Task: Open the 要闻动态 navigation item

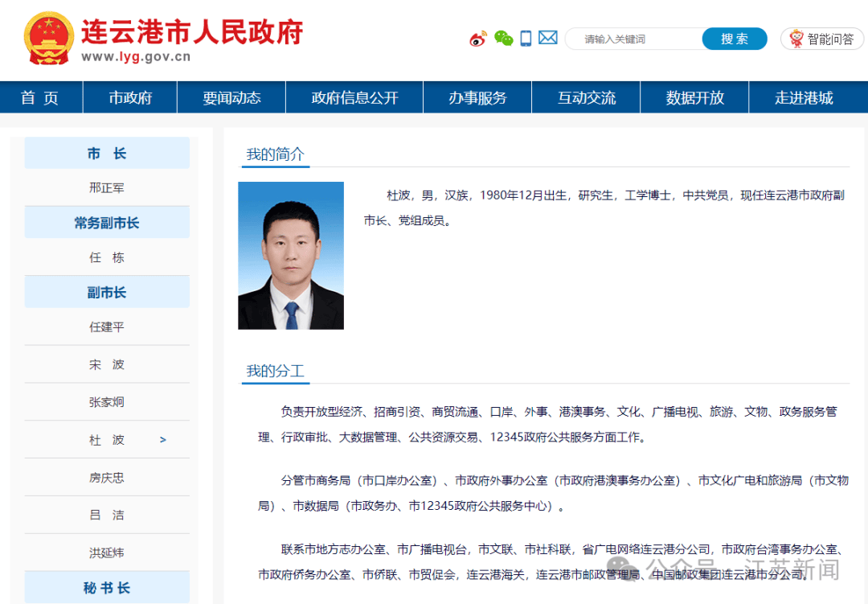Action: [x=231, y=97]
